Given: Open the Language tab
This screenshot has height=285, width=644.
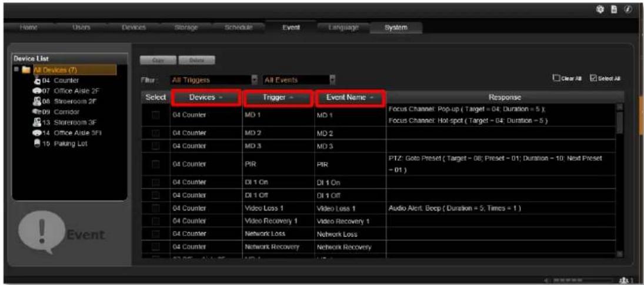Looking at the screenshot, I should click(x=343, y=27).
